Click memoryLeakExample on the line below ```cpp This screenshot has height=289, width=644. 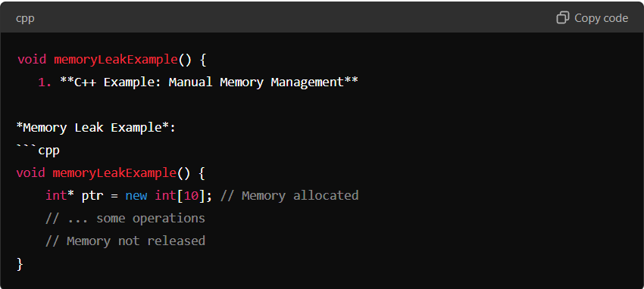(114, 173)
